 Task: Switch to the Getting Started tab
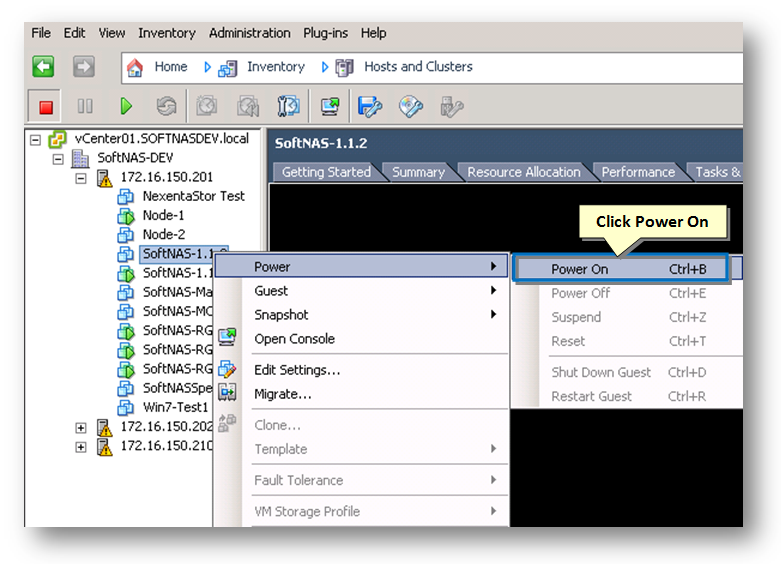pyautogui.click(x=326, y=172)
